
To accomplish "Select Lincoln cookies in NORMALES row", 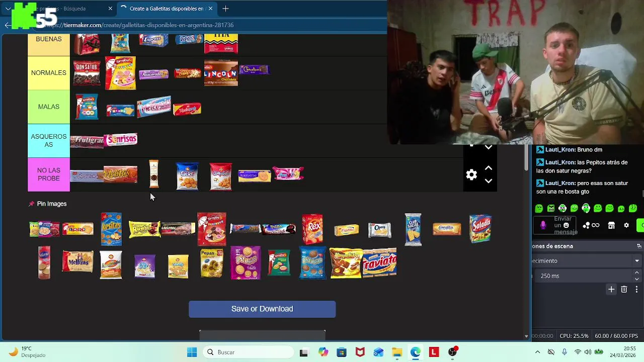I will 221,73.
